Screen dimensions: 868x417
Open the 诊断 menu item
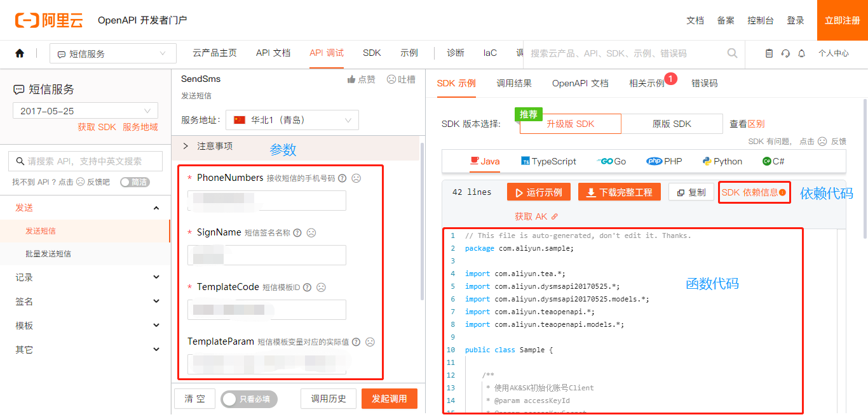click(x=456, y=53)
